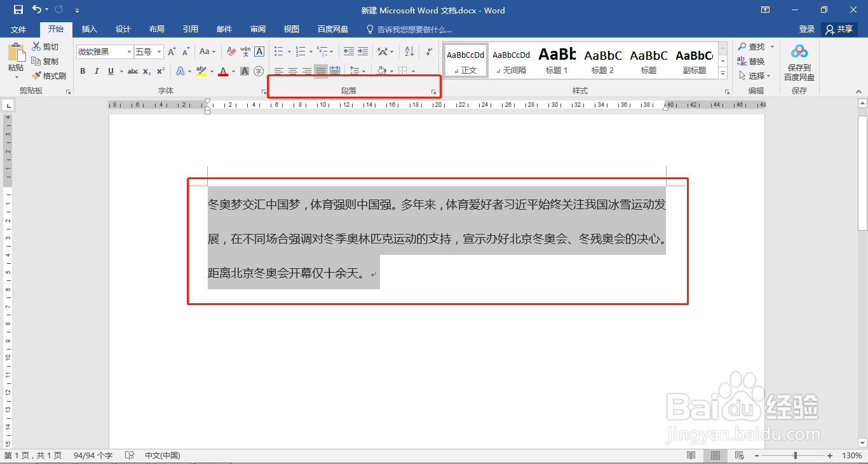
Task: Click the 'Tell me what you want' (告诉我您想要做什么) search box
Action: point(409,29)
